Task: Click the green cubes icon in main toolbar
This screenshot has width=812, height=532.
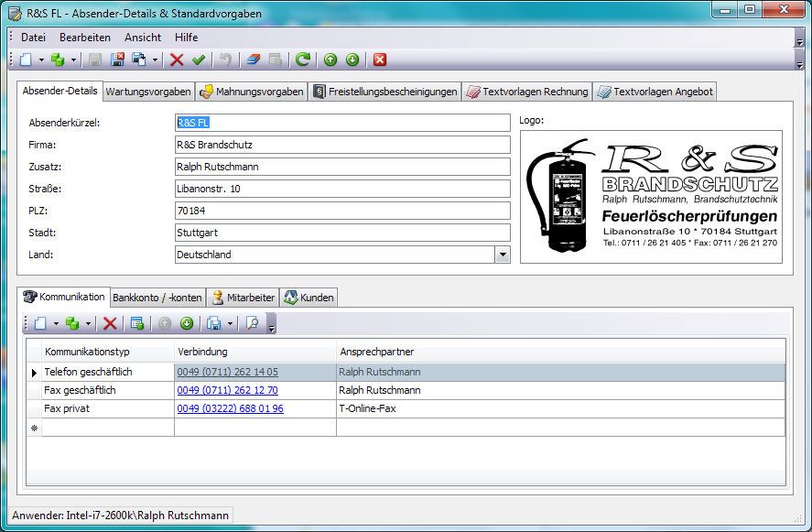Action: pyautogui.click(x=58, y=60)
